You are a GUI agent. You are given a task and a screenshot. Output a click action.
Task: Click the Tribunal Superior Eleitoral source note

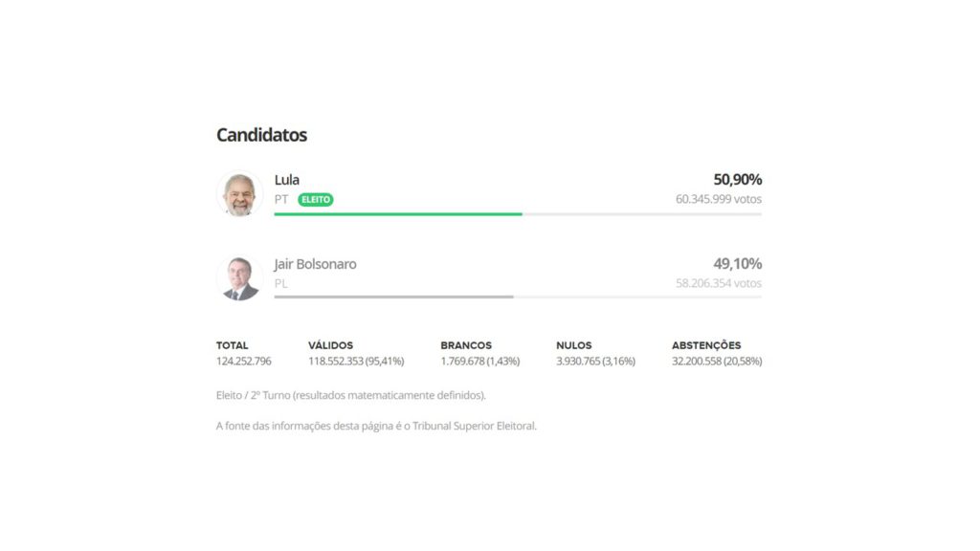pos(376,426)
